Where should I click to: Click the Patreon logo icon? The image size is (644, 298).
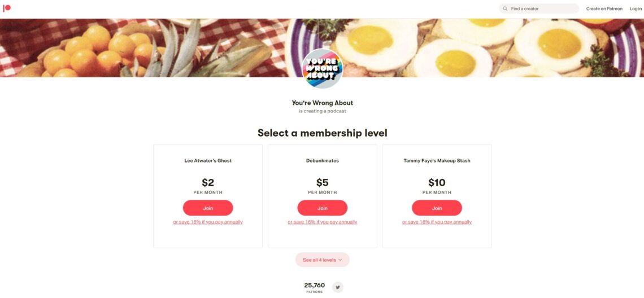(x=7, y=8)
